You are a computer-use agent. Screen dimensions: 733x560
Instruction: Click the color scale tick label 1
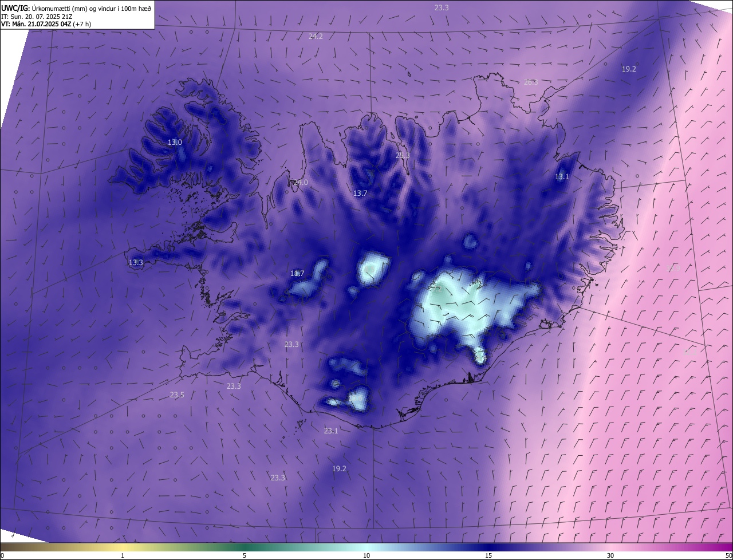pyautogui.click(x=123, y=555)
